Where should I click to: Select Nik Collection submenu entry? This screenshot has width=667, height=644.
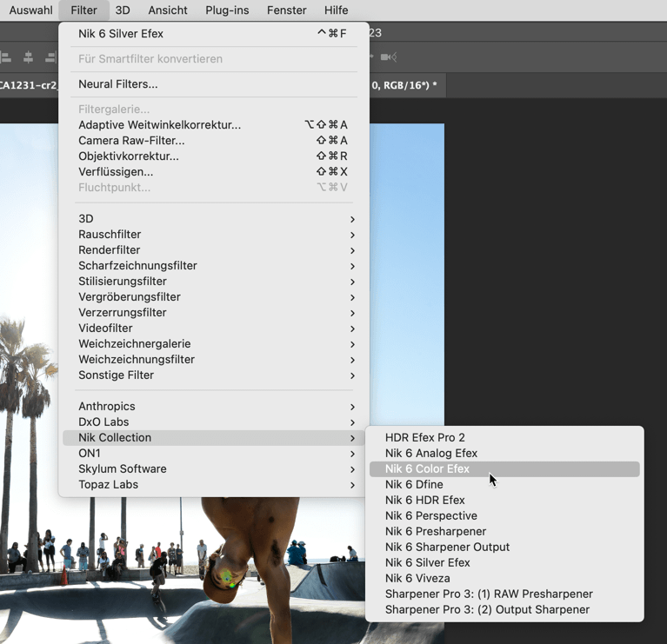214,438
